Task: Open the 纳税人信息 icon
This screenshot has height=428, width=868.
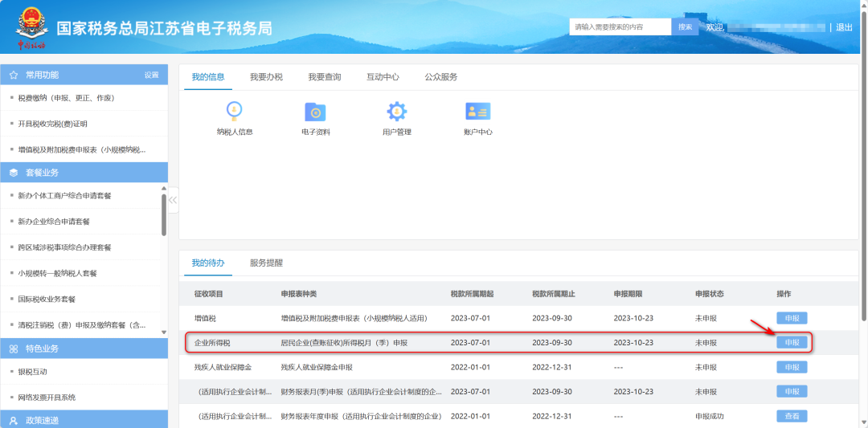Action: (x=235, y=112)
